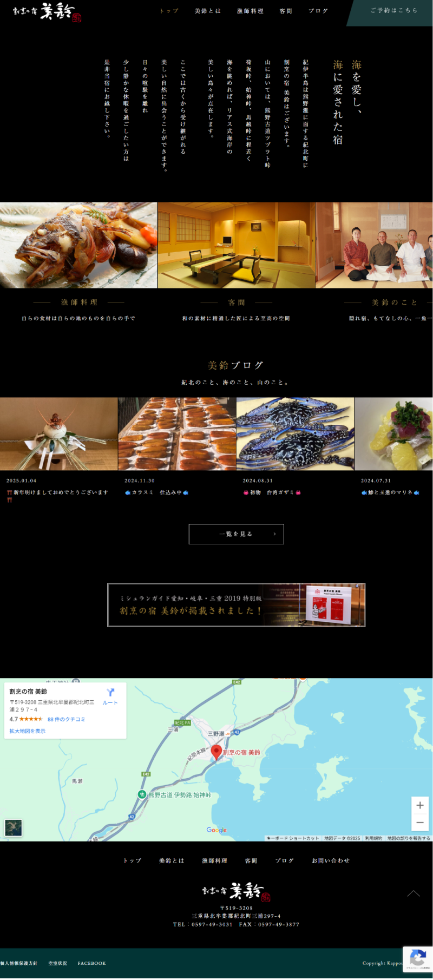Click the red location pin for 割烹の宿 美鈴
The image size is (433, 980).
point(216,752)
